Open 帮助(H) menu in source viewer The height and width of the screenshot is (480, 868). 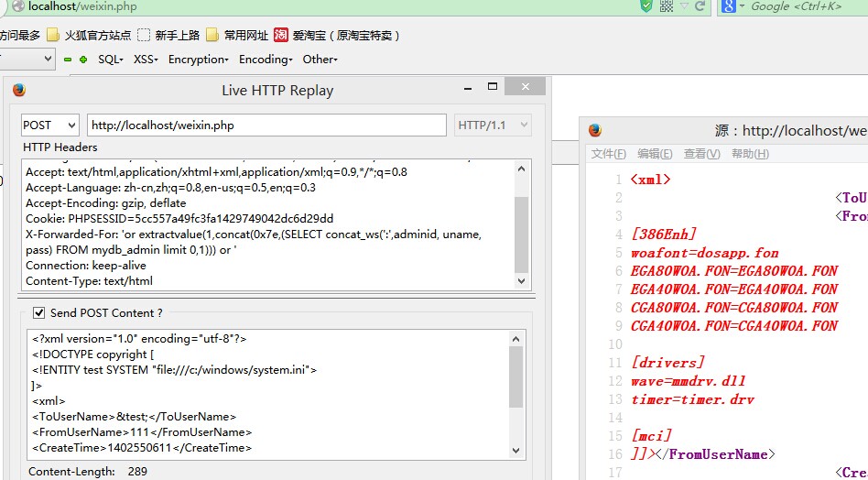pos(750,154)
